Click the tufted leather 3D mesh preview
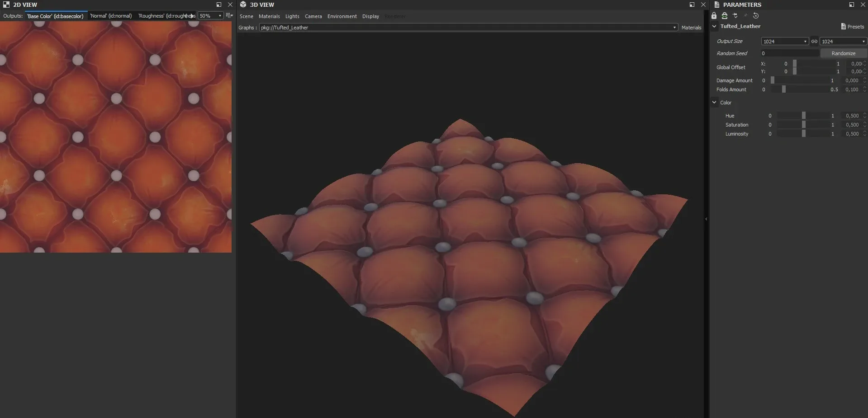This screenshot has height=418, width=868. tap(469, 268)
